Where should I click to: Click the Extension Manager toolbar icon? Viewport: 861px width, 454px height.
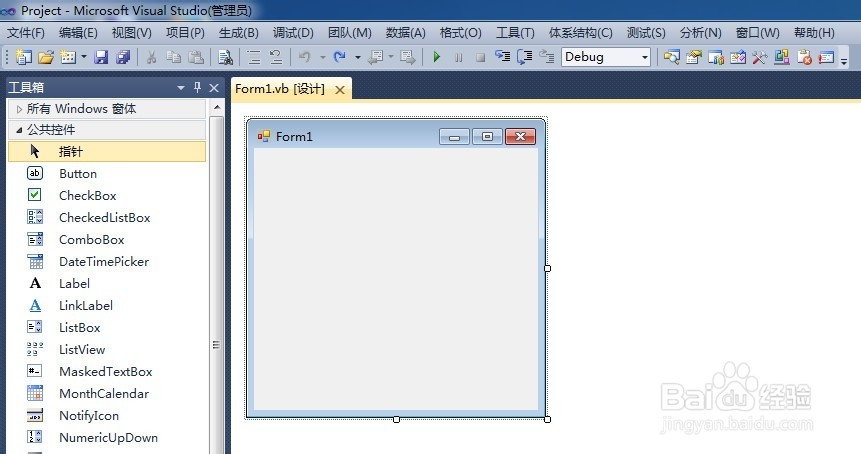pos(781,57)
